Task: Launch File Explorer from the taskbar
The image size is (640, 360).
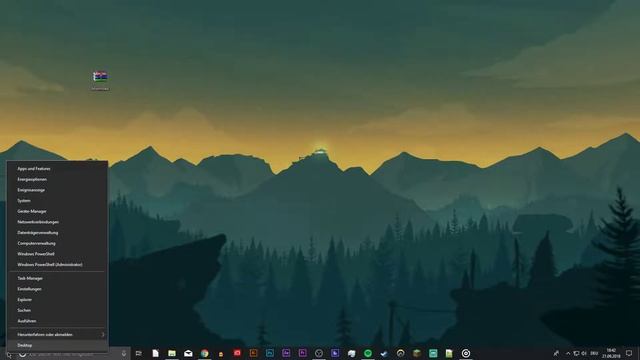Action: 172,353
